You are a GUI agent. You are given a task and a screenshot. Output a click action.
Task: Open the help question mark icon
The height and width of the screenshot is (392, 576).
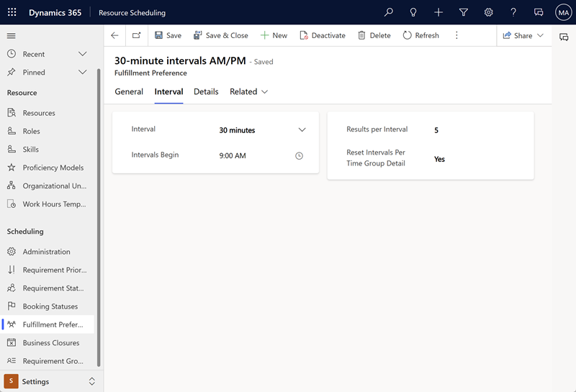[513, 12]
